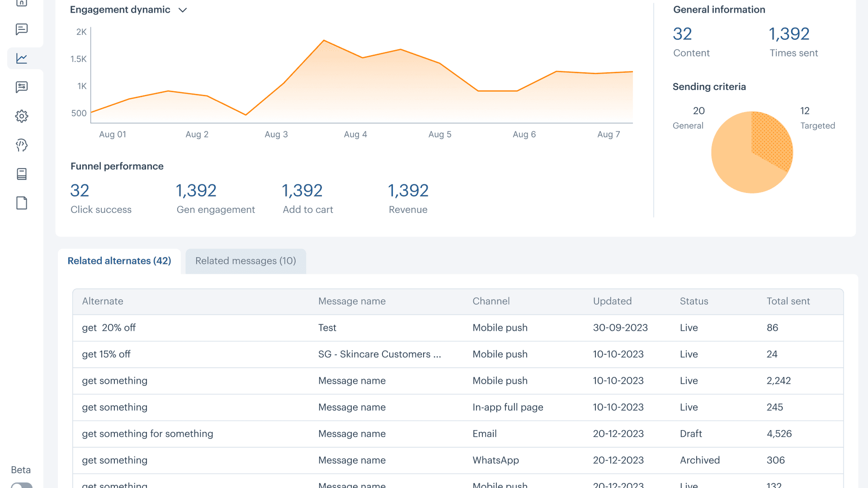Open the book documentation sidebar icon

coord(22,174)
